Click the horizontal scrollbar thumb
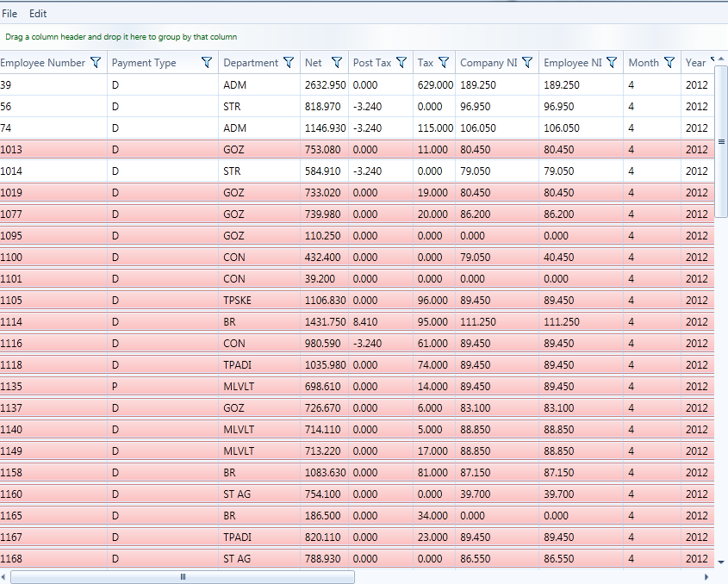 point(183,577)
